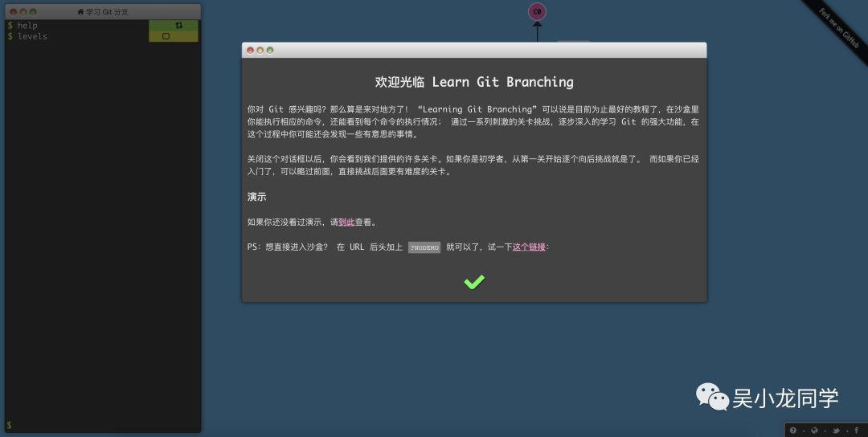This screenshot has height=437, width=868.
Task: Click the square icon beside levels command
Action: 166,36
